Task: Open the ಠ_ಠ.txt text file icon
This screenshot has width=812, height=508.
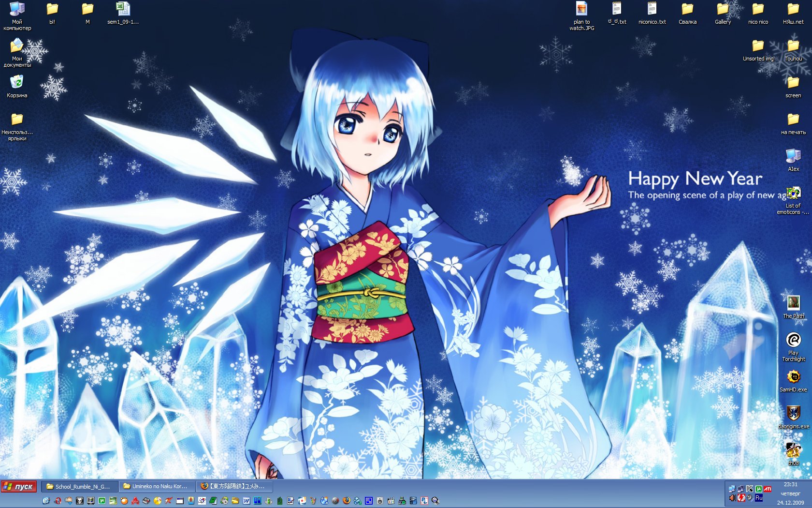Action: (x=617, y=14)
